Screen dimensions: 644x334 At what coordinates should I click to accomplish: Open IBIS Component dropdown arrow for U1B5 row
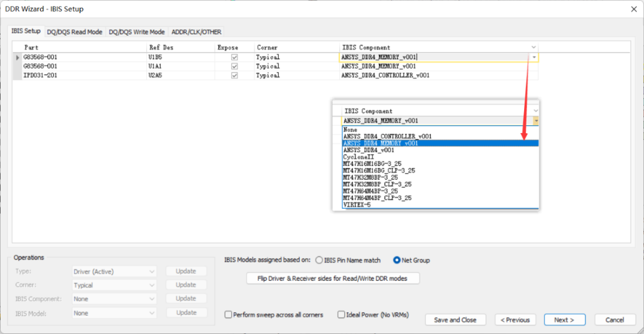click(534, 57)
